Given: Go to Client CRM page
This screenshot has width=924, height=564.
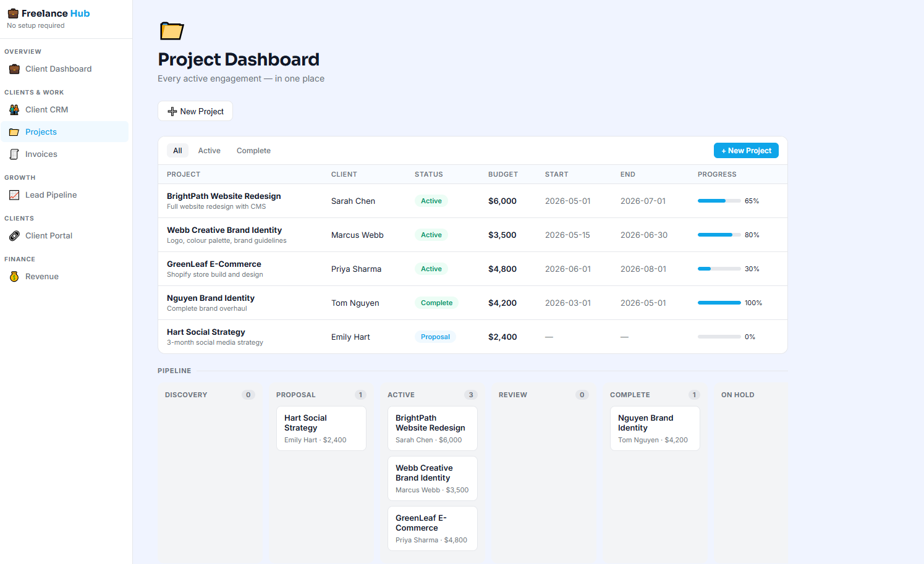Looking at the screenshot, I should pyautogui.click(x=65, y=110).
